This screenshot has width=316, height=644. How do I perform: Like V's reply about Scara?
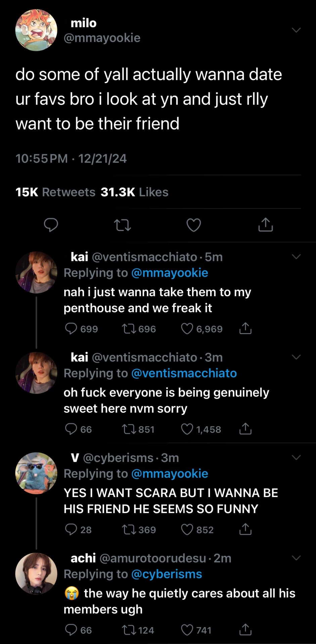point(187,529)
